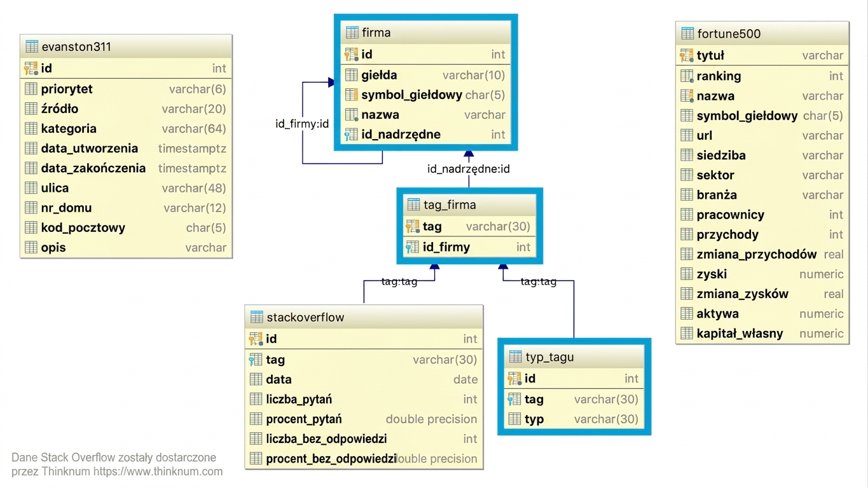Select foreign key icon of id_nadrzędne column

tap(352, 134)
